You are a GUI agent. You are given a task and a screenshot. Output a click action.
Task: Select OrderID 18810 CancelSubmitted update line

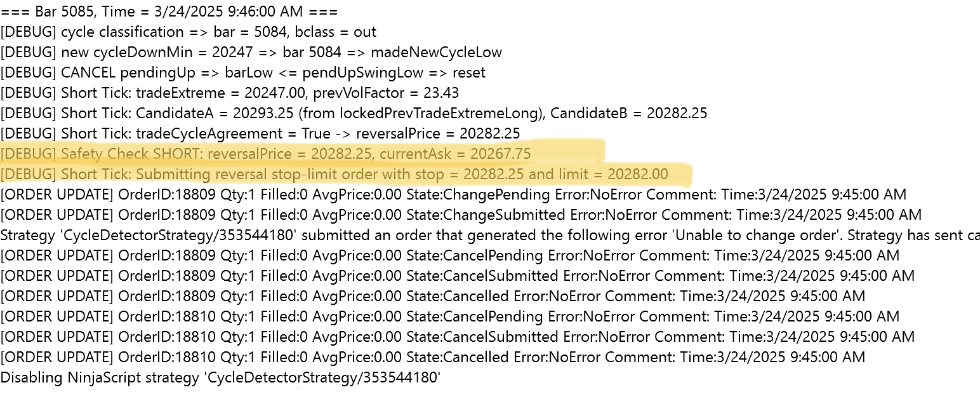457,337
